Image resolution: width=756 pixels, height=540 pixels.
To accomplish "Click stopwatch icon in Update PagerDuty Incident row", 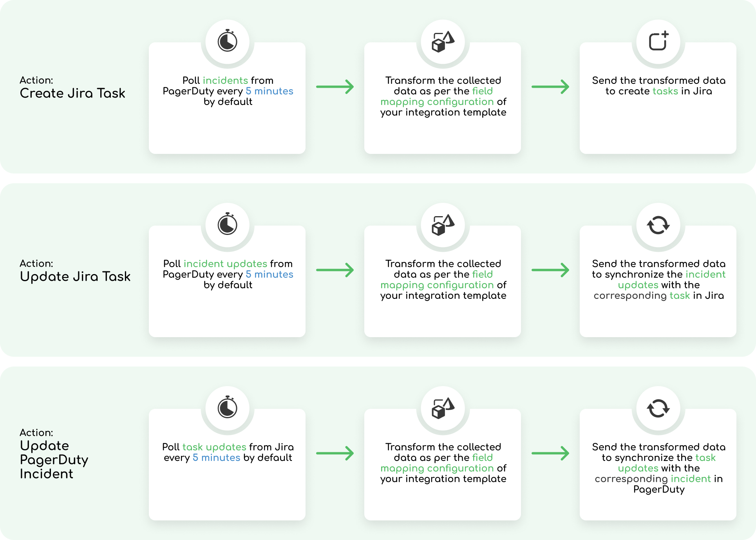I will pyautogui.click(x=228, y=408).
